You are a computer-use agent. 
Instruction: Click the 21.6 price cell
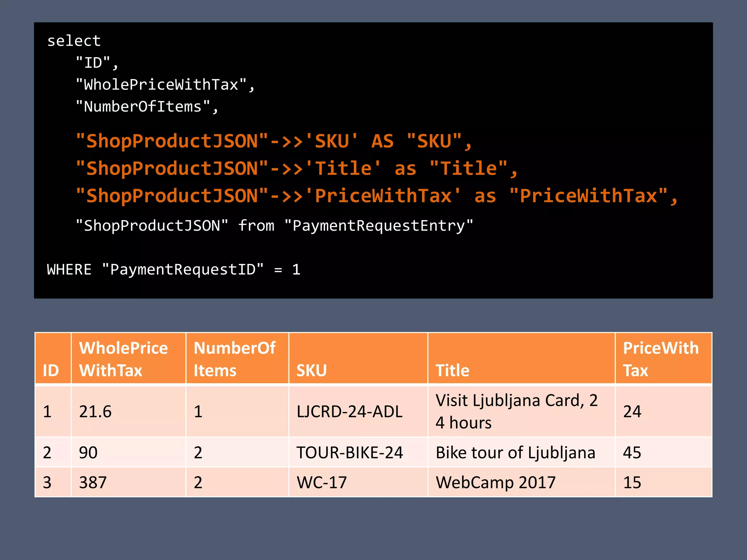click(x=95, y=412)
